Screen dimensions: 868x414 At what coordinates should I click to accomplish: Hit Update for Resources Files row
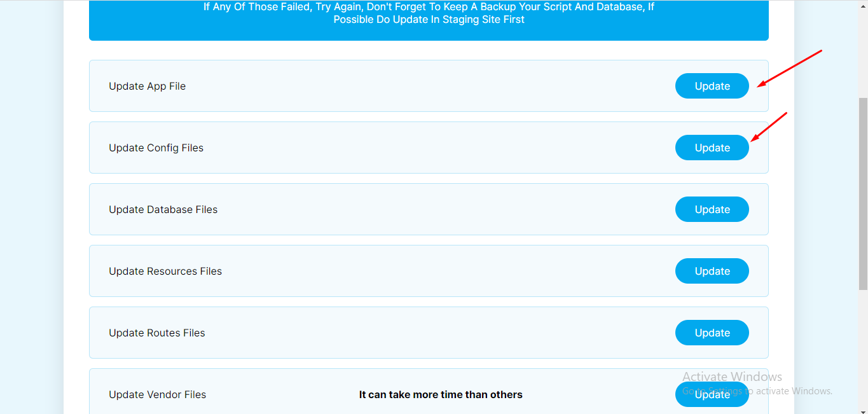712,271
